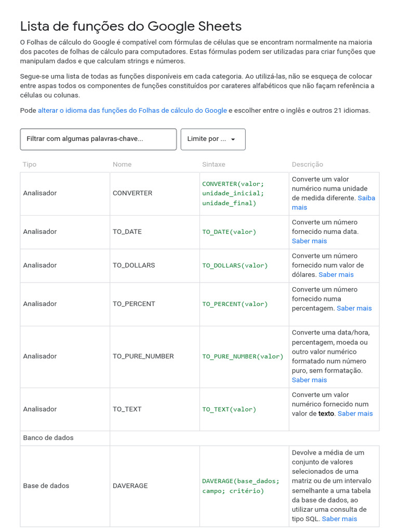Select the TO_PURE_NUMBER function name cell
The image size is (399, 532).
point(143,356)
